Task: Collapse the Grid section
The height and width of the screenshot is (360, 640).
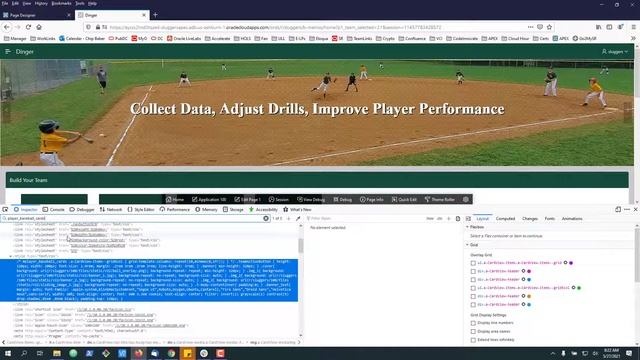Action: 468,245
